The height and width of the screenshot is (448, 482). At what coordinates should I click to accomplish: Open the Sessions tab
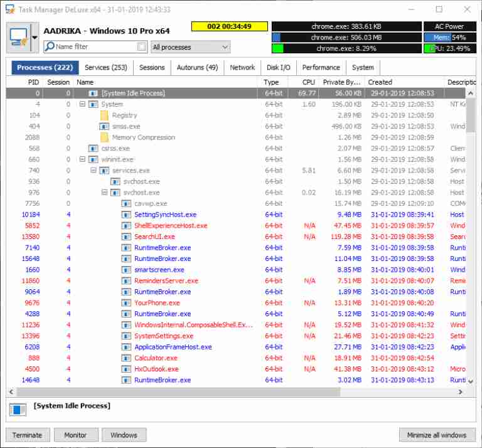coord(152,68)
